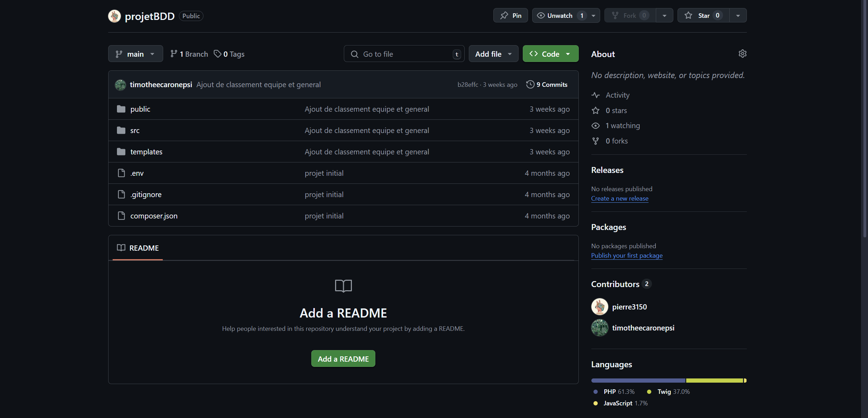Click the tag icon next to 0 Tags
Screen dimensions: 868x418
[217, 54]
